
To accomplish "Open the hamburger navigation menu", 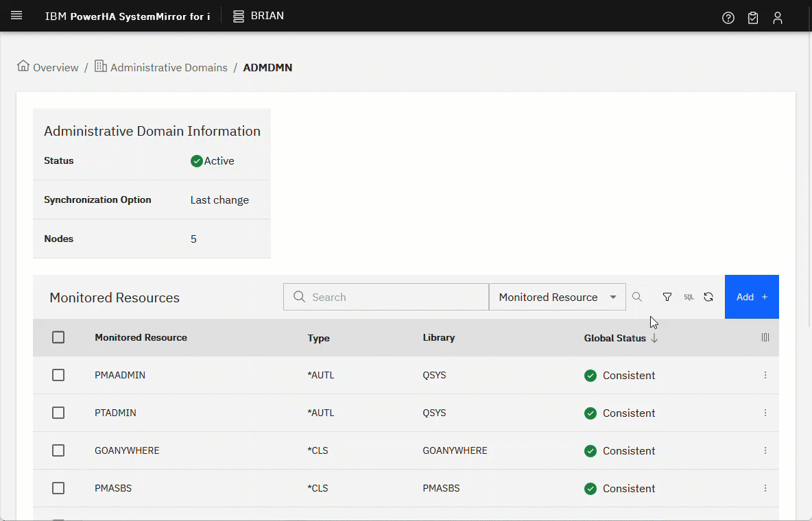I will click(x=16, y=16).
